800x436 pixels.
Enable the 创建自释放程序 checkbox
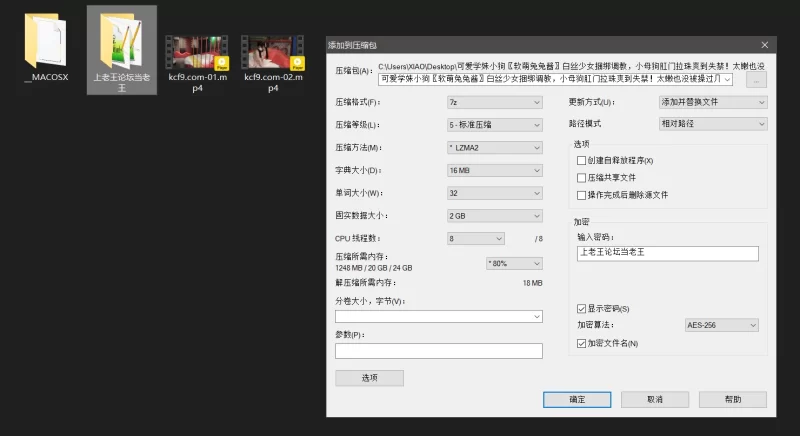click(581, 161)
